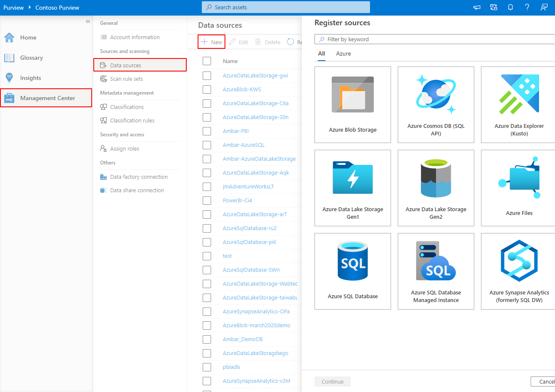Check the AzureBlob-KWS row checkbox
555x392 pixels.
(x=206, y=89)
